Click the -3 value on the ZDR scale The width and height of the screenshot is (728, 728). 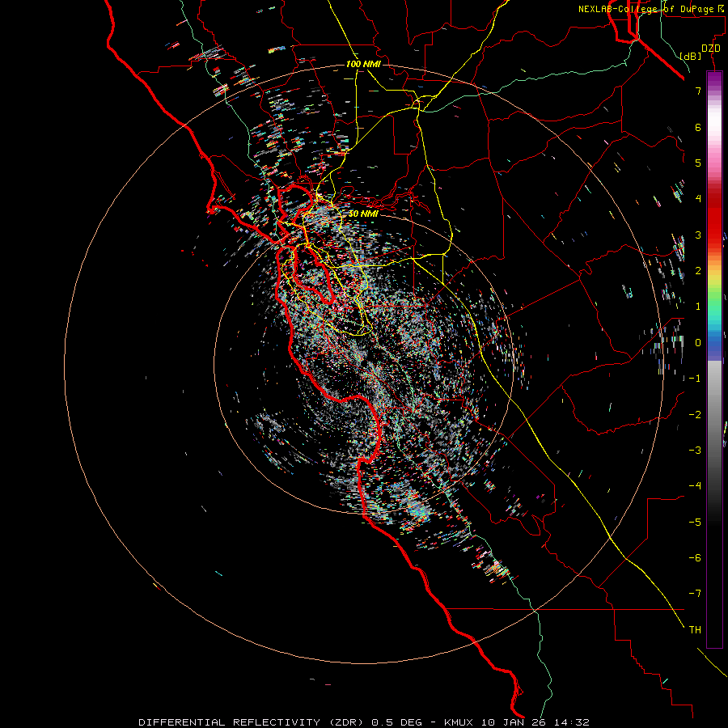point(695,451)
